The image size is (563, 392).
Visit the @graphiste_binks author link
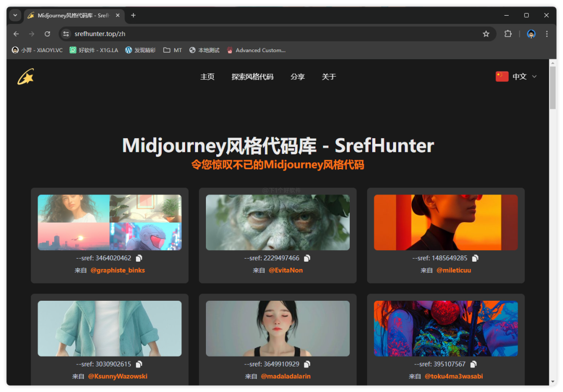pyautogui.click(x=118, y=271)
